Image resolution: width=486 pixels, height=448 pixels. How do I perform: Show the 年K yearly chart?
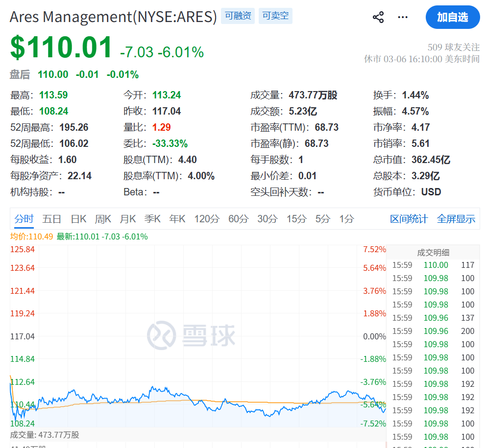coord(177,219)
